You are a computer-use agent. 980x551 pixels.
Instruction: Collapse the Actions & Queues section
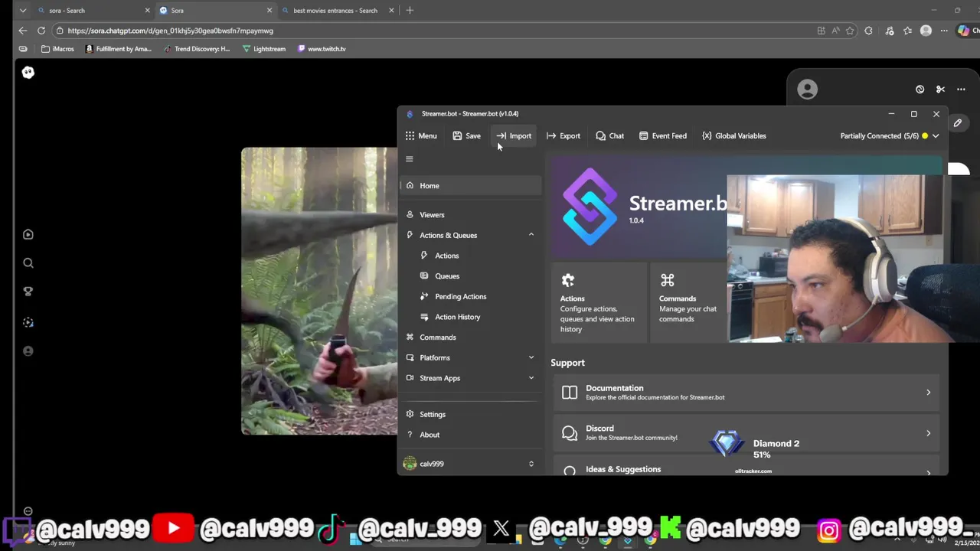[531, 235]
